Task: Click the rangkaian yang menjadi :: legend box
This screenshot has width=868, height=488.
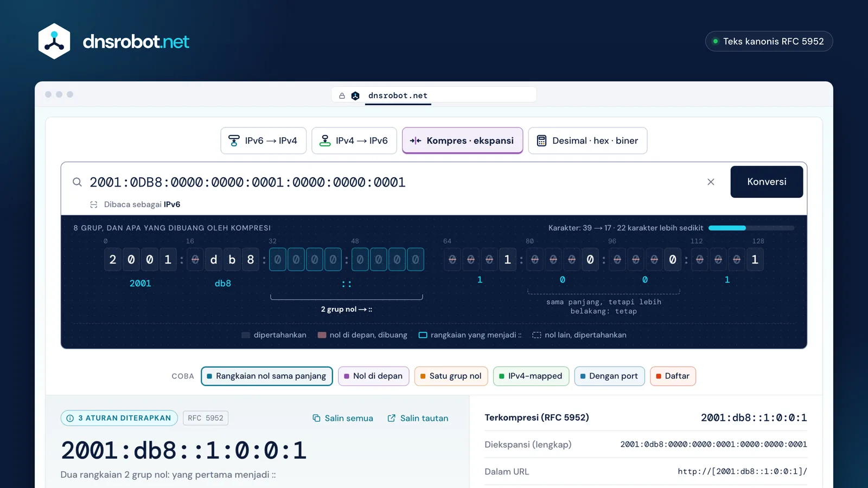Action: (423, 335)
